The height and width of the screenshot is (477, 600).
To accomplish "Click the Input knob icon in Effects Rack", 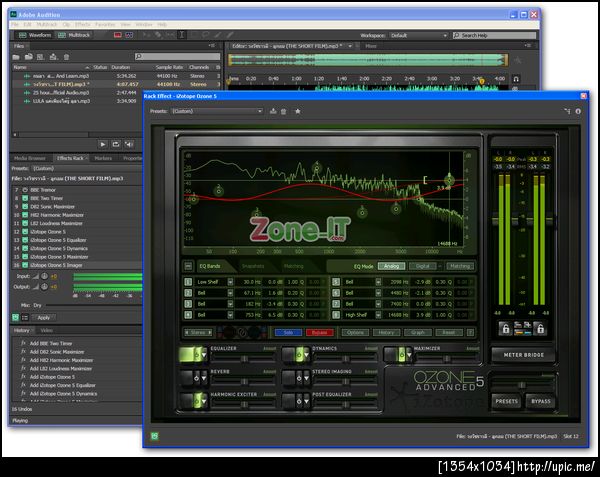I will point(44,276).
